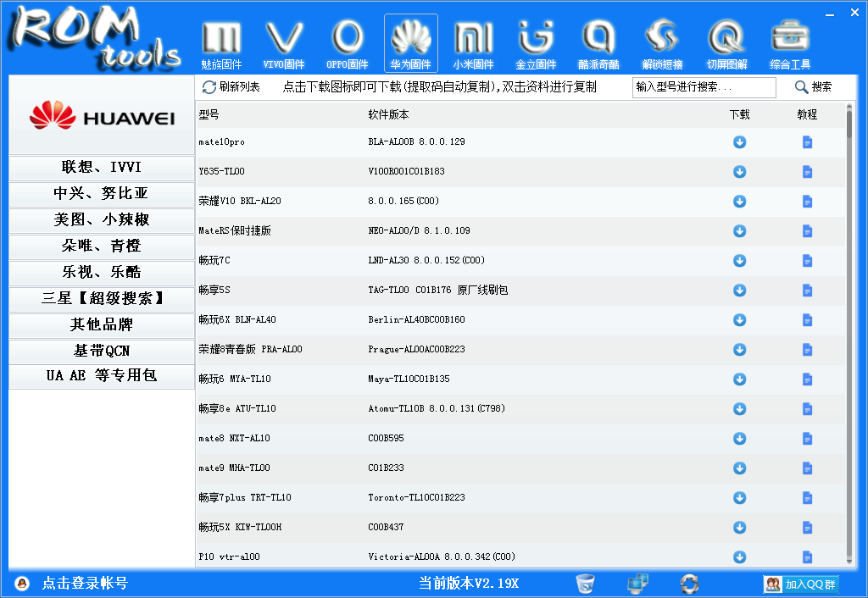Open the Meizu firmware (魅族固件) tab

click(x=221, y=44)
